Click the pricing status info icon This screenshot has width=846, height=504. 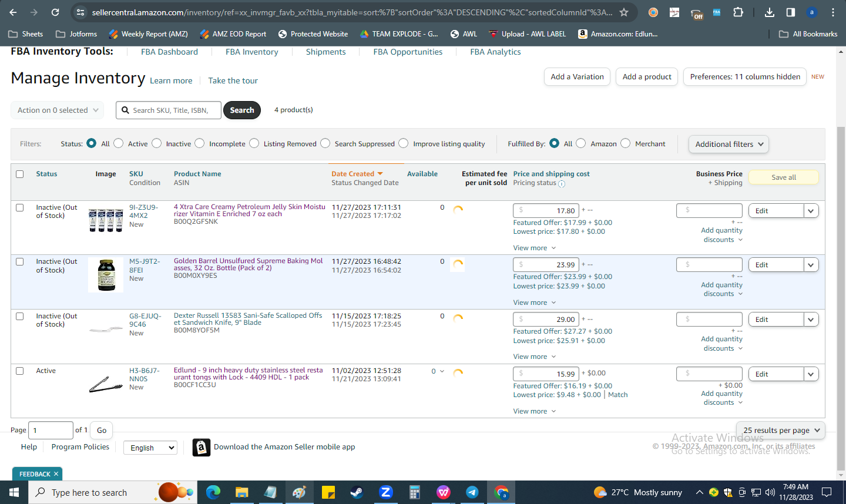point(562,184)
